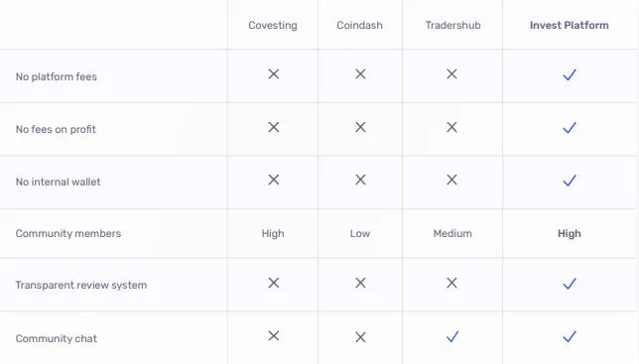Click Covesting X mark for No platform fees
This screenshot has width=639, height=364.
[x=274, y=73]
